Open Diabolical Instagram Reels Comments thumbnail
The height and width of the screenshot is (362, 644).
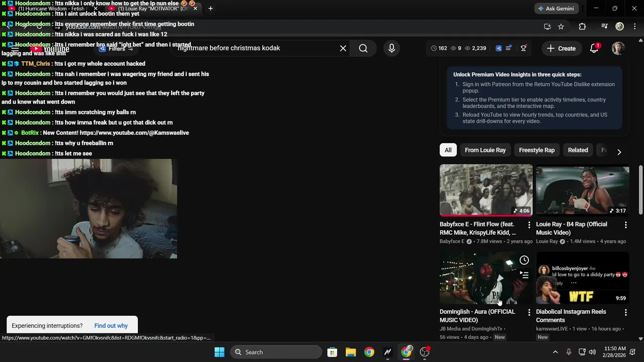583,278
